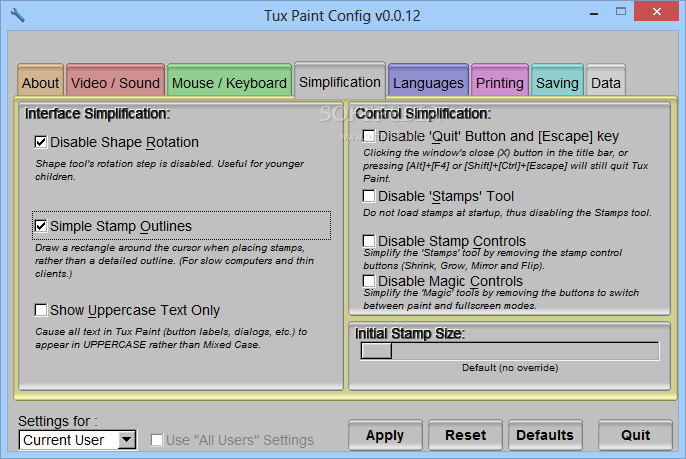Close the Tux Paint Config window
The height and width of the screenshot is (459, 686).
point(656,12)
